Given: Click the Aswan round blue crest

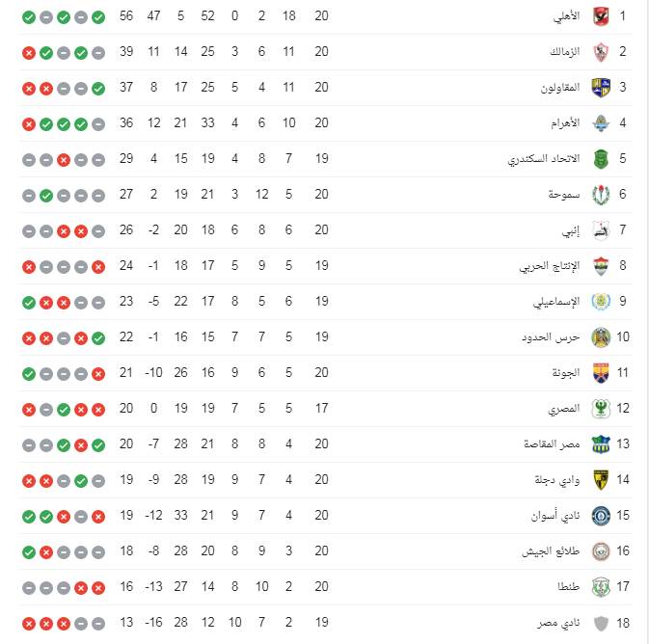Looking at the screenshot, I should [601, 516].
